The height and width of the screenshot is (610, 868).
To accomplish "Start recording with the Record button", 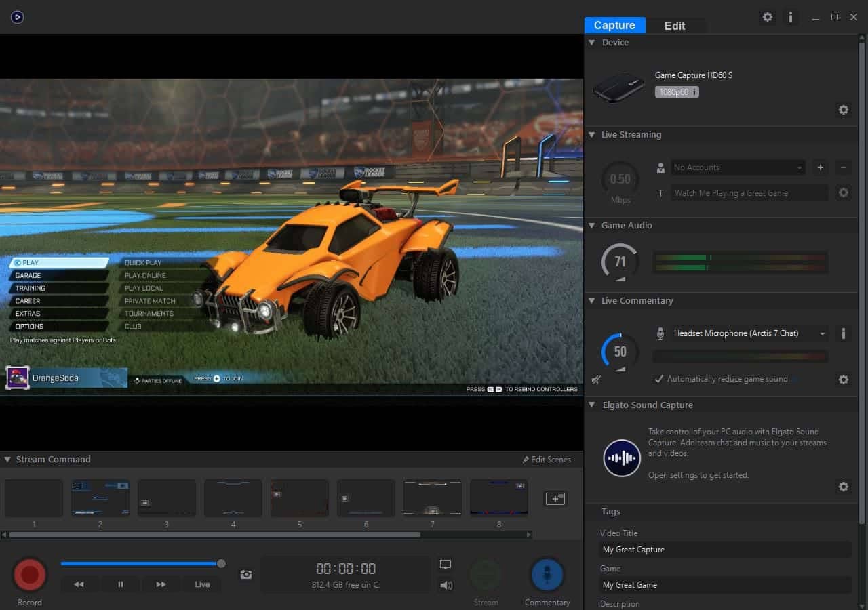I will (30, 575).
